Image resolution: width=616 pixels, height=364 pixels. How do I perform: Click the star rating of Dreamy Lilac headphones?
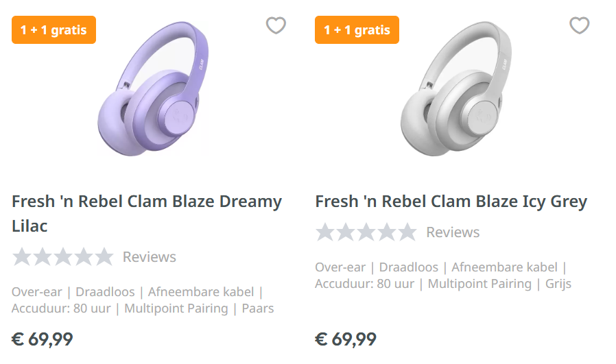tap(62, 257)
